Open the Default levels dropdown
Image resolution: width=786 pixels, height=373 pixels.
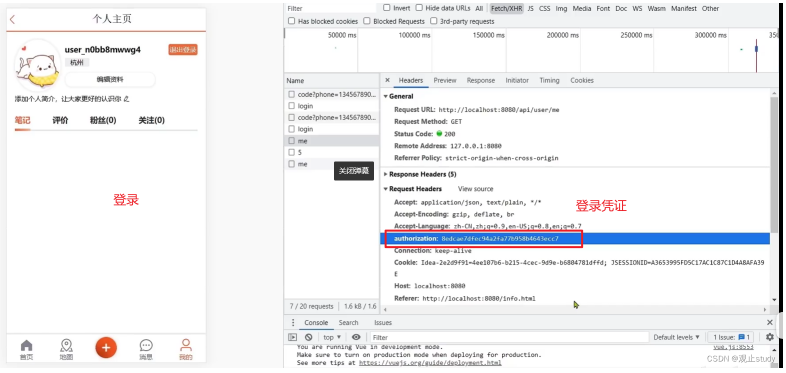tap(677, 337)
